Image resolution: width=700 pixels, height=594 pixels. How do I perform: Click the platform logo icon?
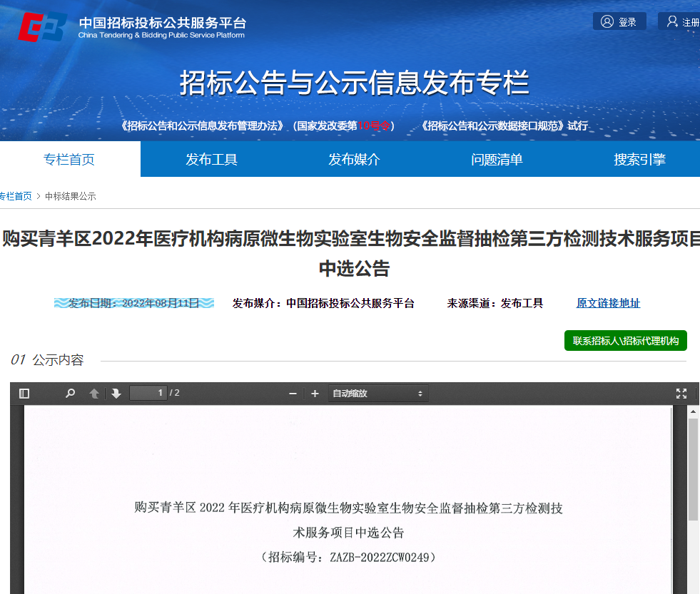pyautogui.click(x=42, y=27)
